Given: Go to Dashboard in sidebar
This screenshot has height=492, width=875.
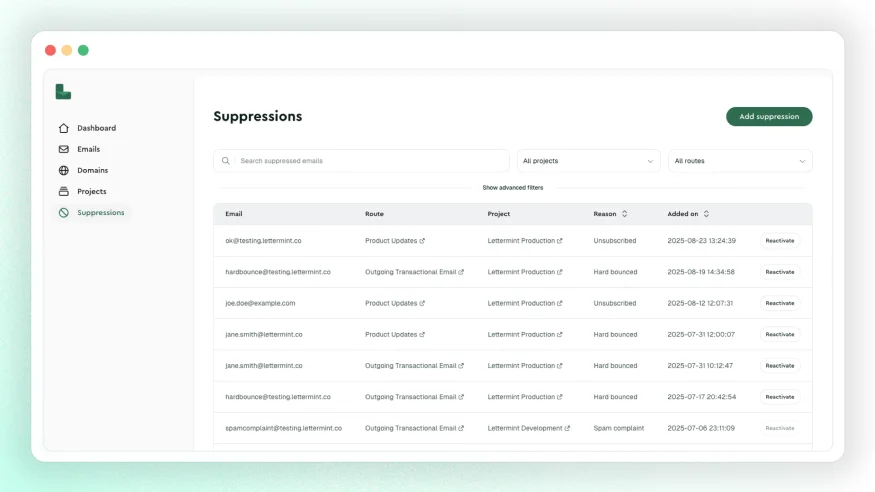Looking at the screenshot, I should coord(97,128).
